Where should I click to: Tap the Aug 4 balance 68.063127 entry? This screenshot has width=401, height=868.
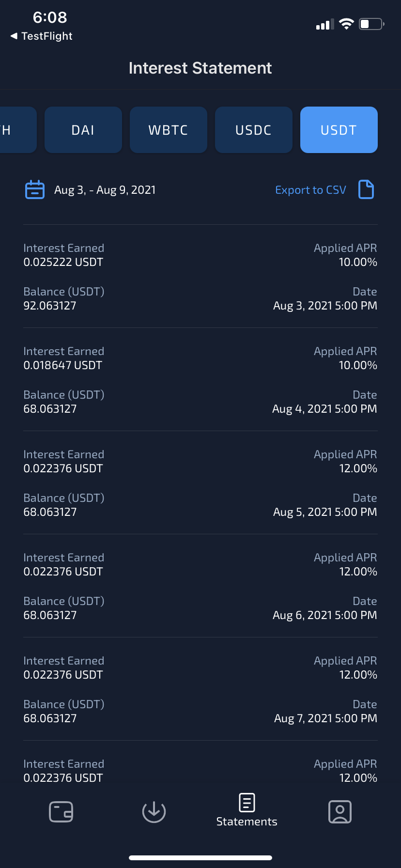point(50,409)
